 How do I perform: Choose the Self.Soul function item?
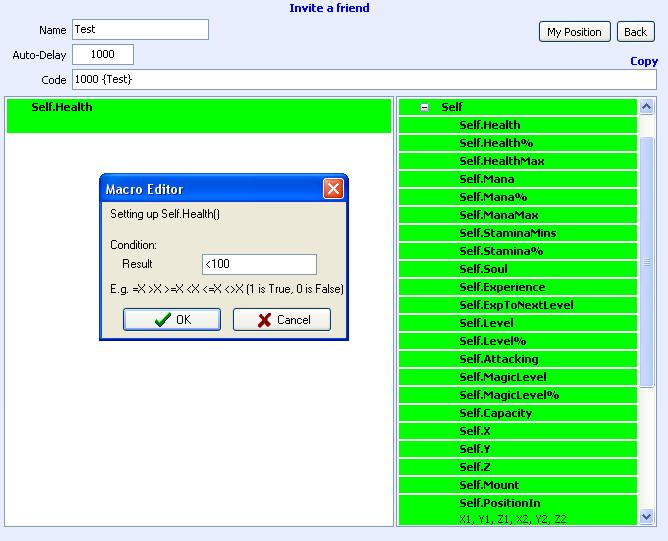[483, 269]
